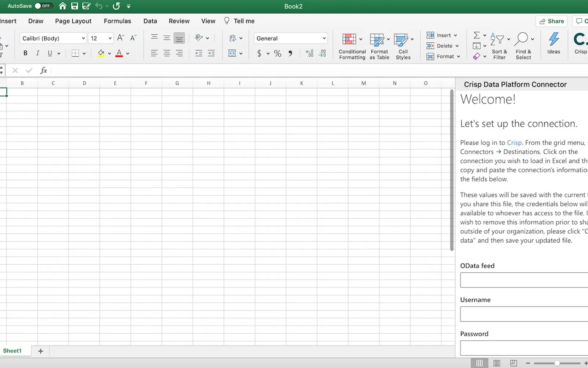Click the Decrease Indent icon
The image size is (588, 368).
[x=199, y=53]
